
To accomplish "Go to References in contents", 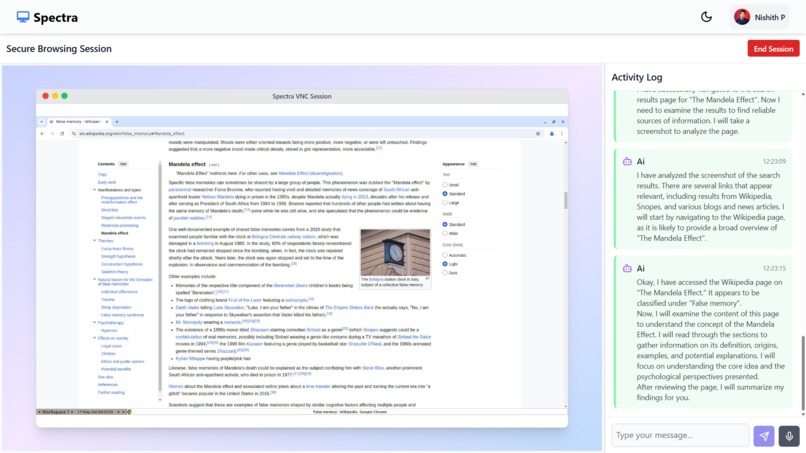I will click(108, 385).
